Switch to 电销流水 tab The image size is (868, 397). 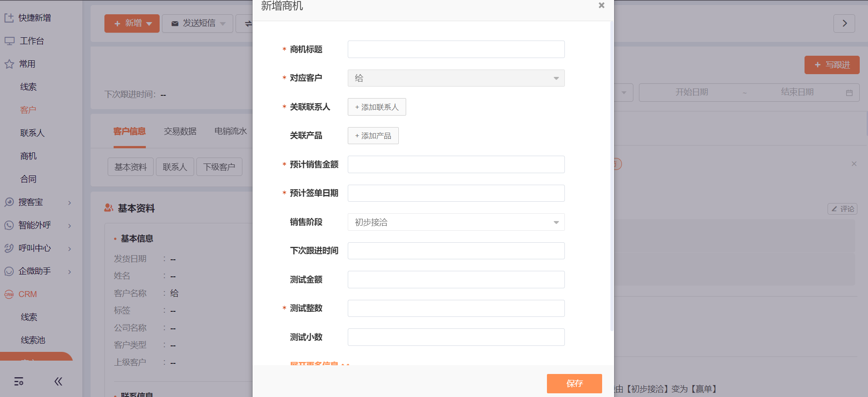coord(230,131)
